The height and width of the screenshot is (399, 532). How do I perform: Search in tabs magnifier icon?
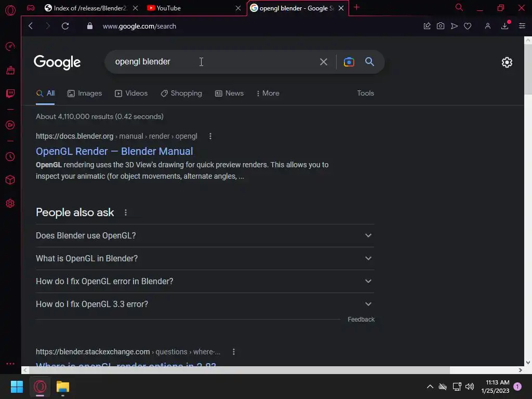pyautogui.click(x=459, y=7)
